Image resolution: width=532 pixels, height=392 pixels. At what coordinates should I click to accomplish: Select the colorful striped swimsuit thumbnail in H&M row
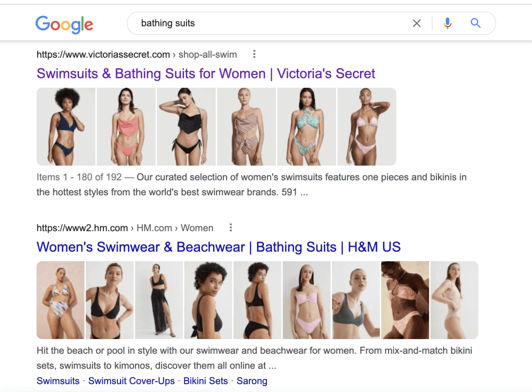60,300
